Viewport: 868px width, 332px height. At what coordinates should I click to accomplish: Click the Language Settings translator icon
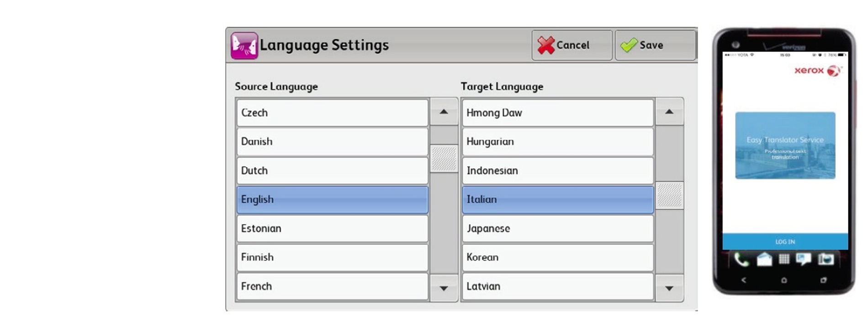[244, 45]
